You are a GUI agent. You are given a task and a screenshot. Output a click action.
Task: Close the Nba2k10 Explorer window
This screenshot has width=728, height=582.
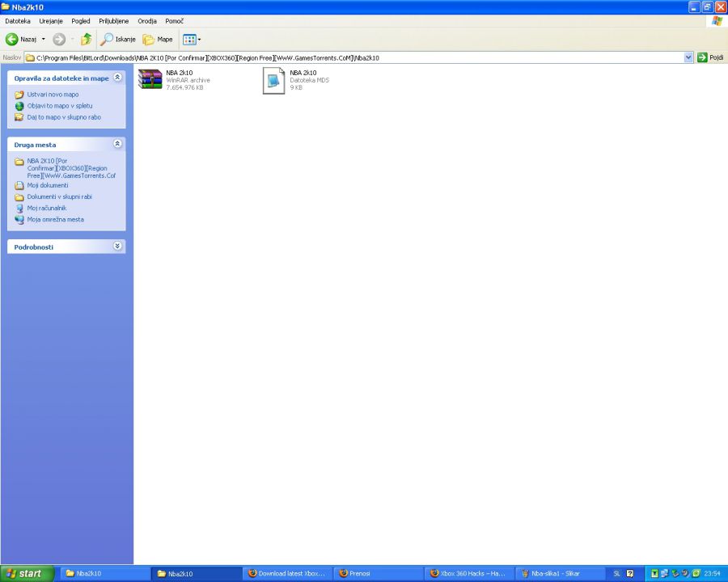click(x=721, y=7)
